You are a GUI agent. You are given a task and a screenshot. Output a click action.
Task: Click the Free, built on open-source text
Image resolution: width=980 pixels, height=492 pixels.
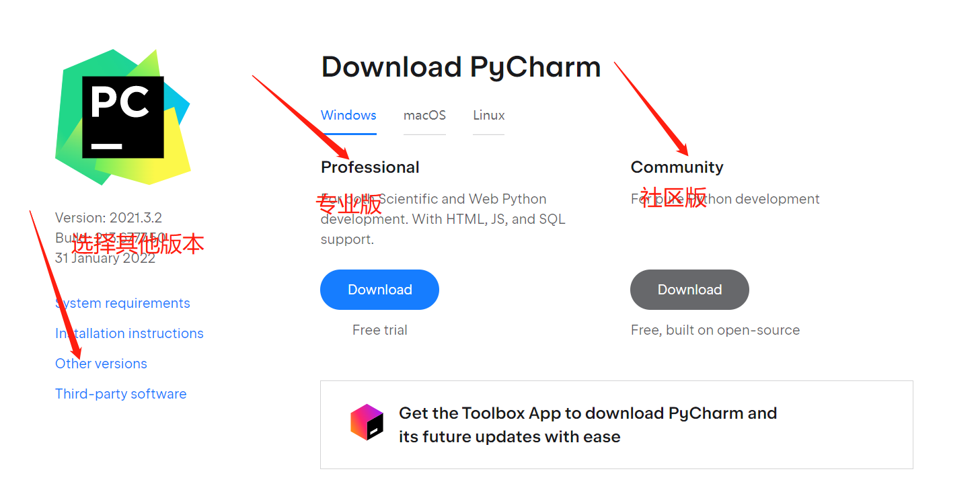715,330
